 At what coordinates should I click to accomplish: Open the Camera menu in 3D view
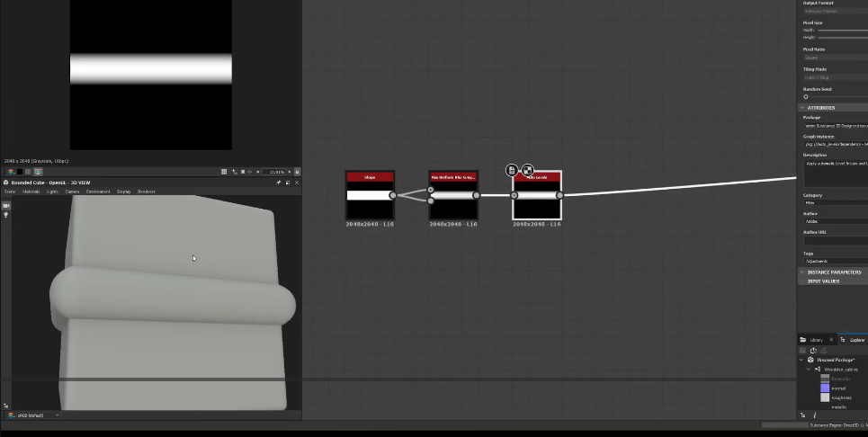tap(72, 192)
